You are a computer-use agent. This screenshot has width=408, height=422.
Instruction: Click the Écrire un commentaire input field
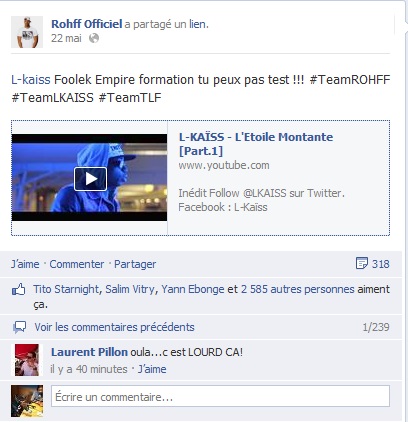point(220,396)
